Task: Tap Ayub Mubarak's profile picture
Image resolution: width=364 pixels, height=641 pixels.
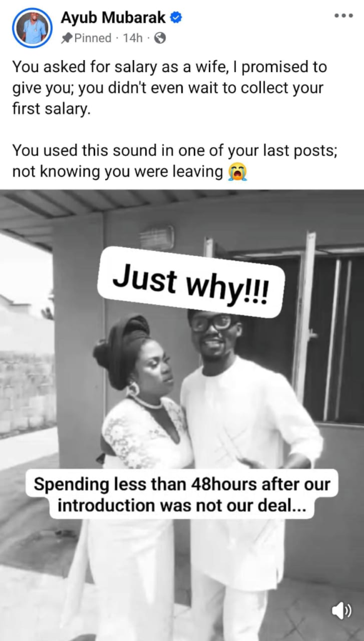Action: pos(33,28)
